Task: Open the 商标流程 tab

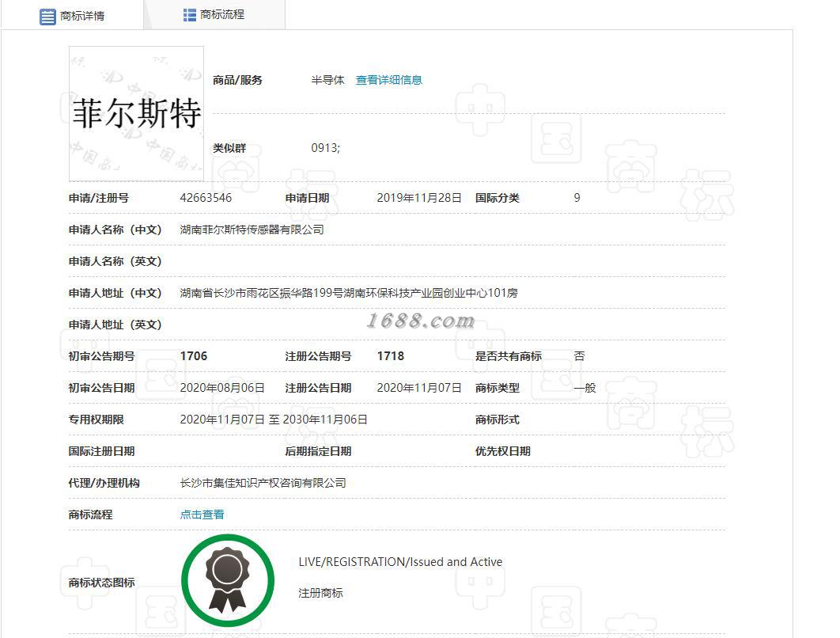Action: (x=214, y=15)
